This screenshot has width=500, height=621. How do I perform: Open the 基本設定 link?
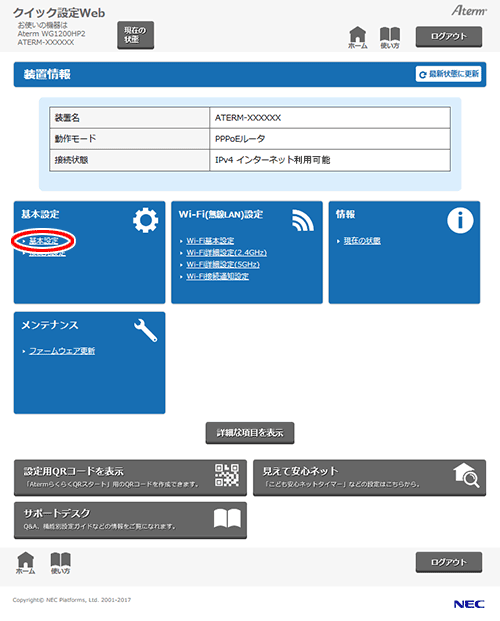tap(44, 240)
